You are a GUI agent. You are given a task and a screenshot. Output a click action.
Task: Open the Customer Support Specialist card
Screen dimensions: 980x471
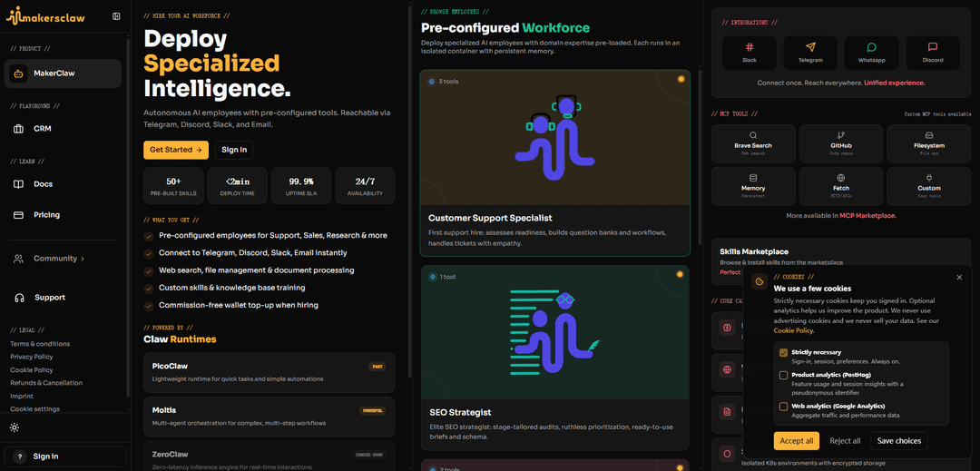tap(555, 163)
